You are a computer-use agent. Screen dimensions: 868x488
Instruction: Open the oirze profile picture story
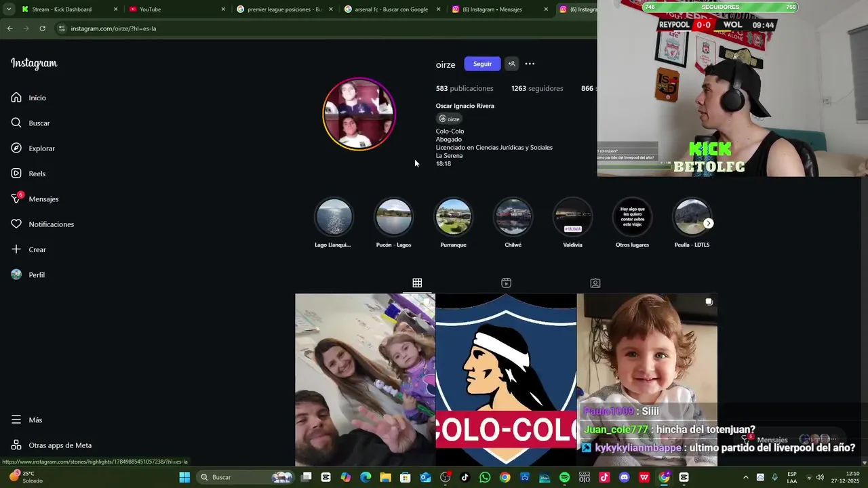point(359,114)
